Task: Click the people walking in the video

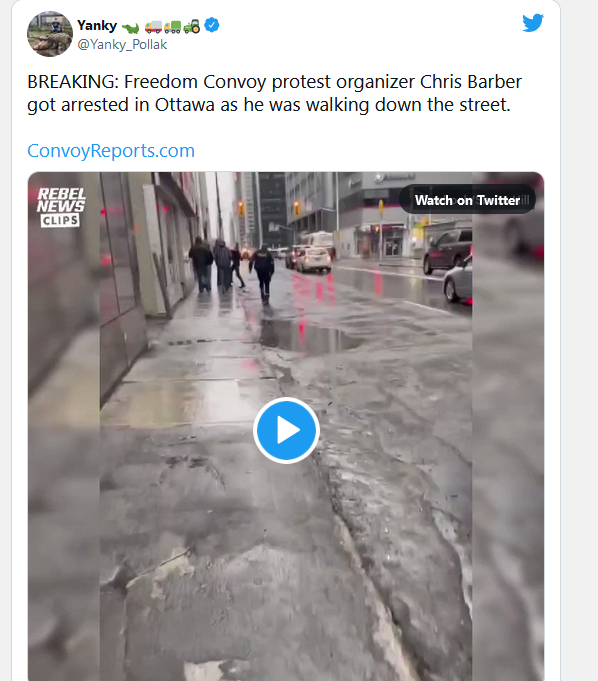Action: click(231, 267)
